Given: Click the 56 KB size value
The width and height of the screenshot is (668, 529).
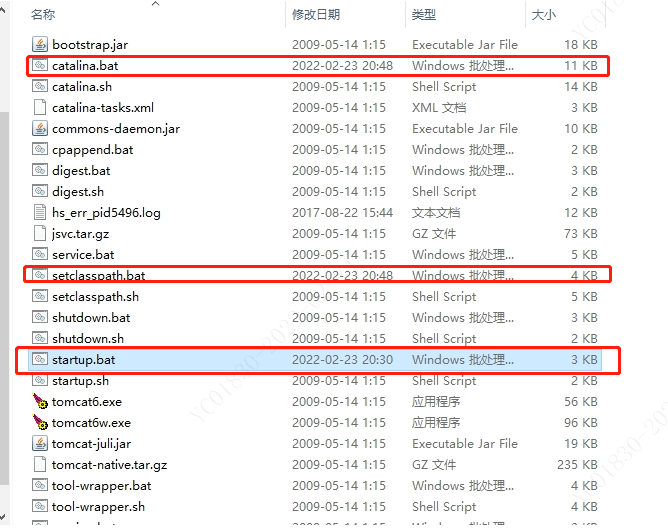Looking at the screenshot, I should tap(581, 402).
